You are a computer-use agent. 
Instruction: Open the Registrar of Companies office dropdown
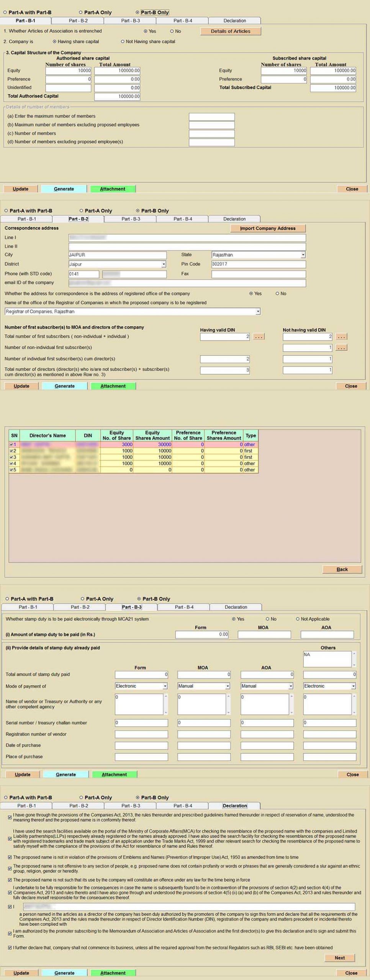pos(258,312)
